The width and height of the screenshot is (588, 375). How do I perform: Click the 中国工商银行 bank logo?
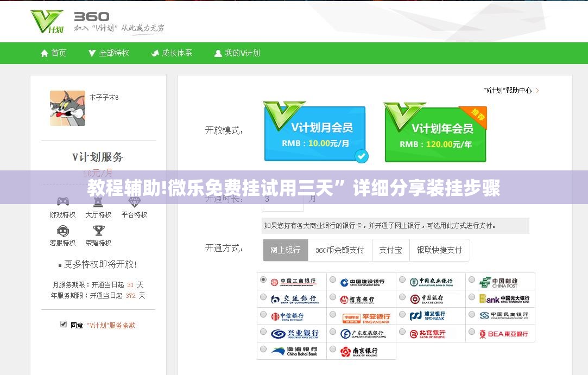point(294,282)
